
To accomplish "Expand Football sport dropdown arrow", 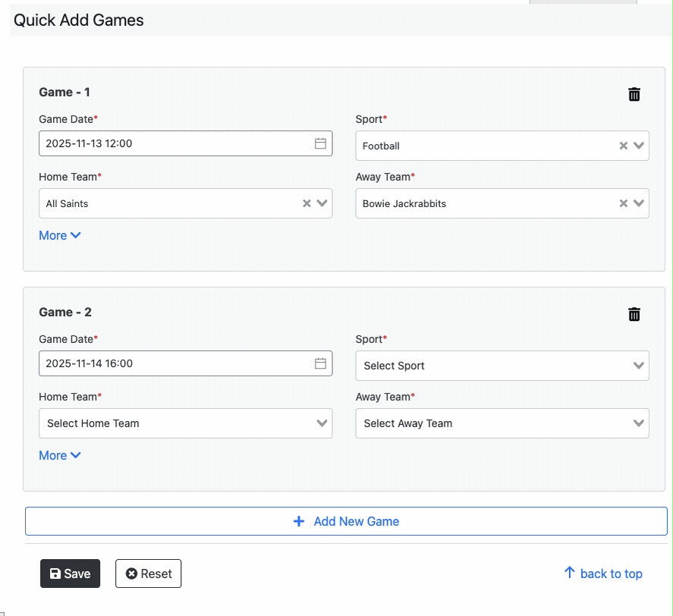I will point(639,146).
